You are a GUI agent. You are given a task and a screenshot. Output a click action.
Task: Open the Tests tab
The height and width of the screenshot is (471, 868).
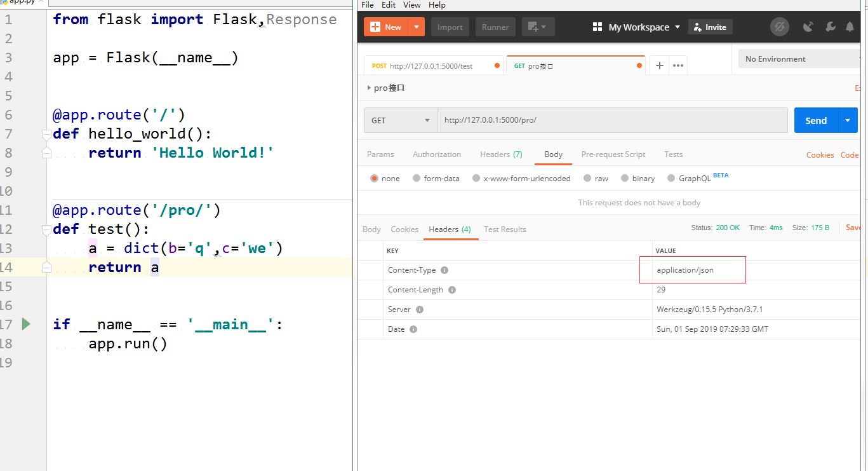click(x=673, y=154)
